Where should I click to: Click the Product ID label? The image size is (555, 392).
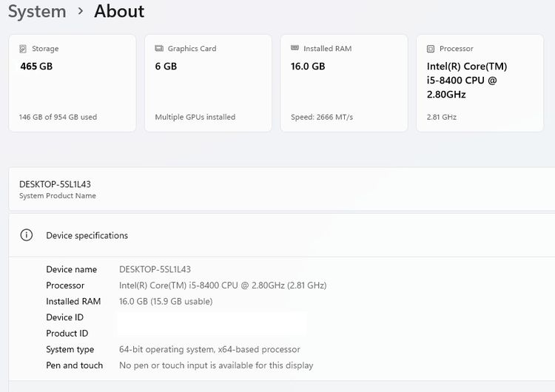(x=67, y=334)
